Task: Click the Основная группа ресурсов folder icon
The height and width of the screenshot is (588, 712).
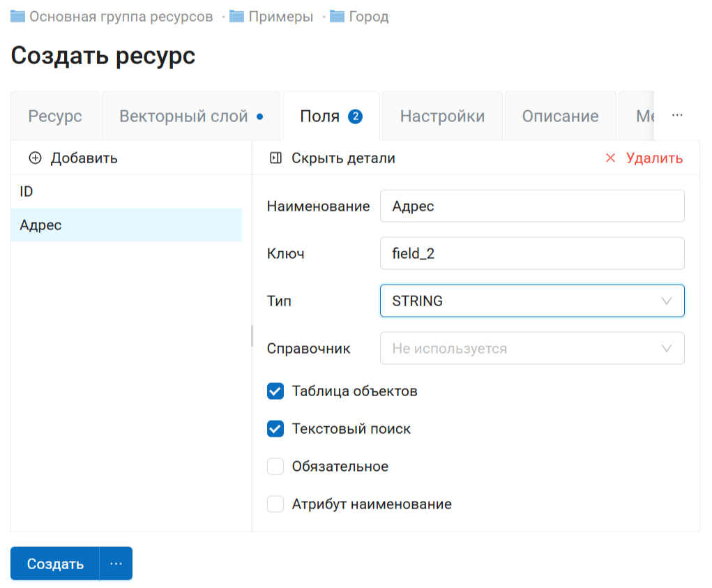Action: (x=17, y=17)
